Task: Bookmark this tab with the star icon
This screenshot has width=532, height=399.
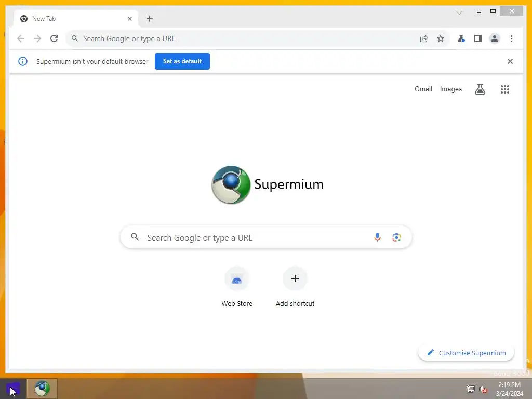Action: point(441,38)
